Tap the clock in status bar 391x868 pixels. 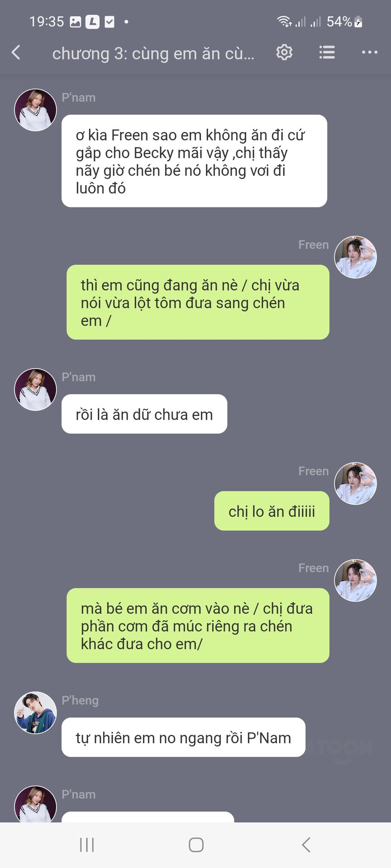47,21
